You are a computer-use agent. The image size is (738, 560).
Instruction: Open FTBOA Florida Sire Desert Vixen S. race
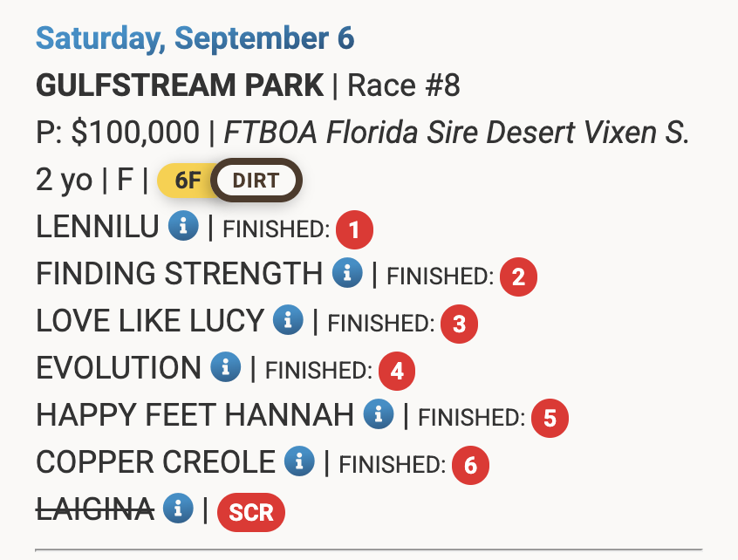tap(457, 133)
